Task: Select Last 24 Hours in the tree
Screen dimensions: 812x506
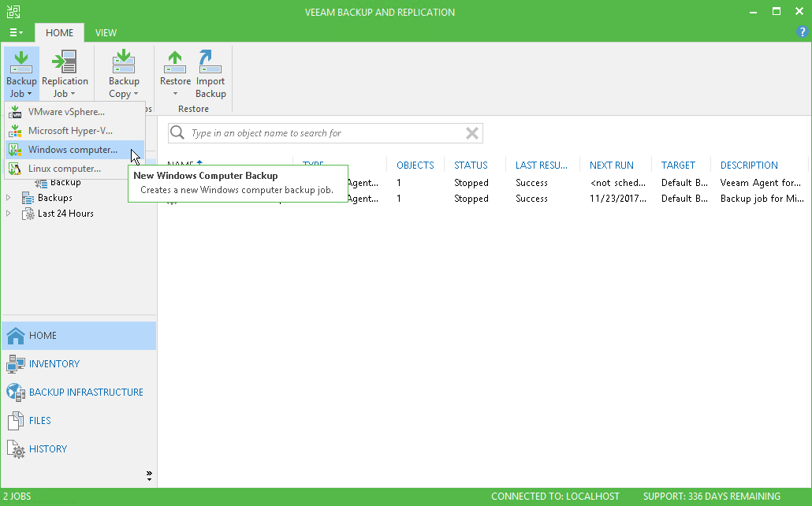Action: pos(65,214)
